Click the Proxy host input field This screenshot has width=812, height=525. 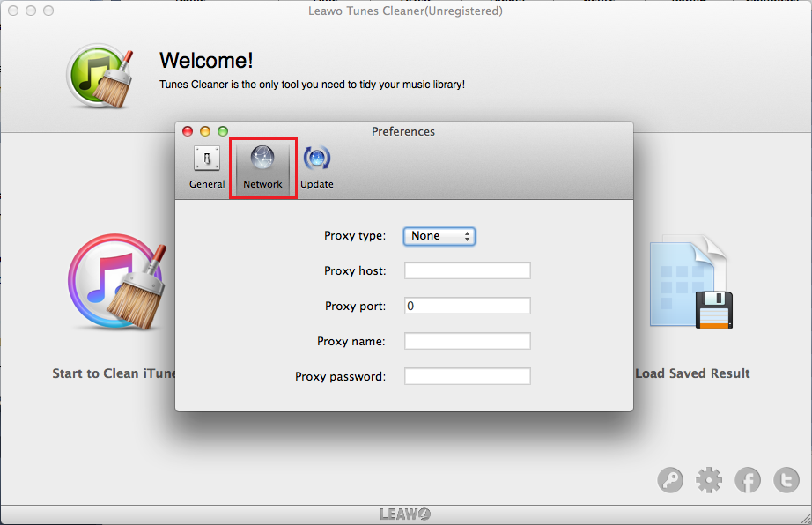[x=467, y=270]
